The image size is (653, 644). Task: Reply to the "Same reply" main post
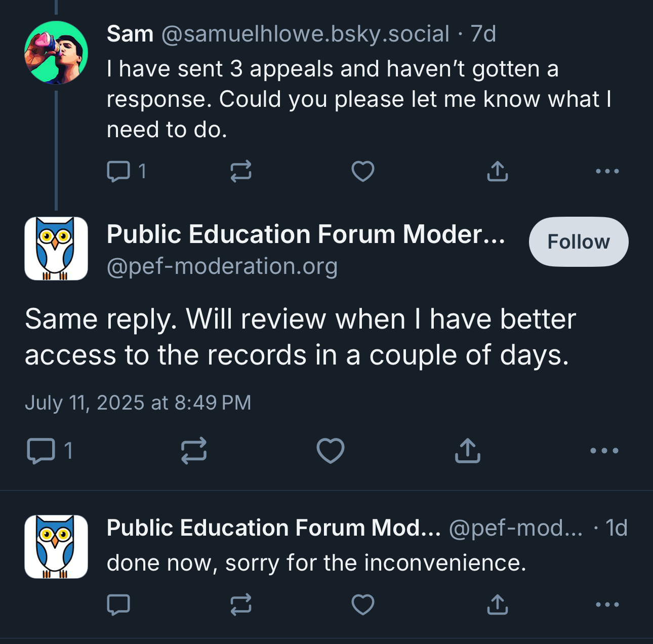click(41, 451)
